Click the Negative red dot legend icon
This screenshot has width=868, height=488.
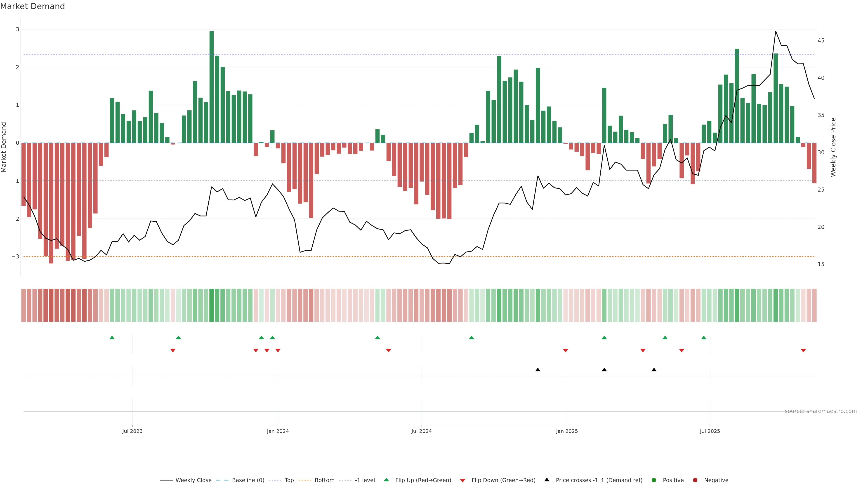click(695, 480)
